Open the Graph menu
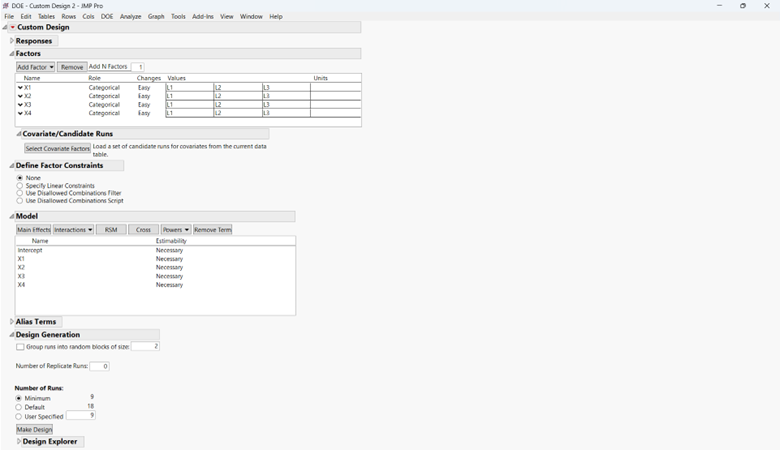 pyautogui.click(x=156, y=16)
